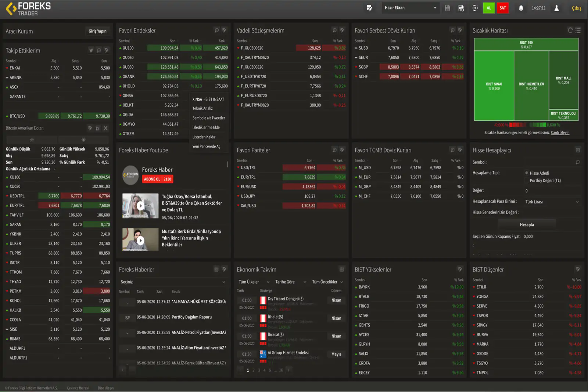588x392 pixels.
Task: Choose Teknik Analiz from the context menu
Action: click(202, 108)
